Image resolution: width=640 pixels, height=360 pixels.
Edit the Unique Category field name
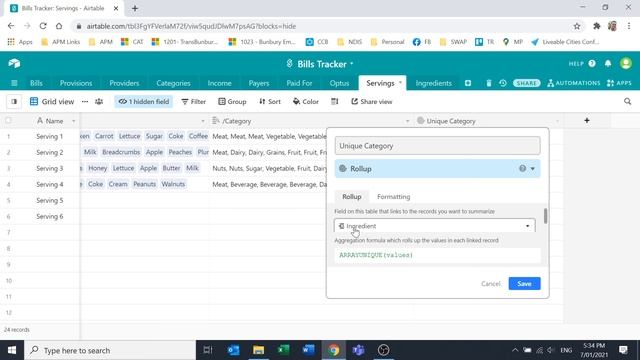coord(438,146)
